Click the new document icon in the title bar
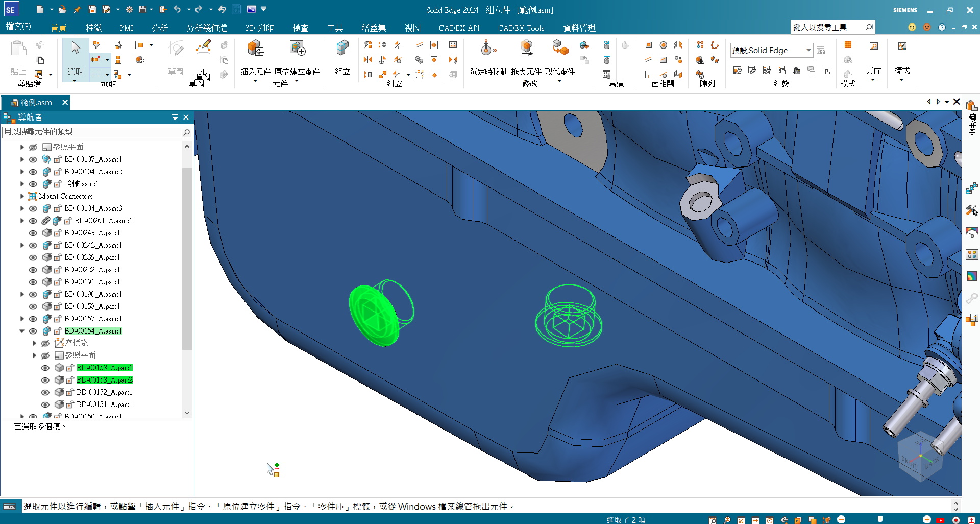 pos(40,9)
